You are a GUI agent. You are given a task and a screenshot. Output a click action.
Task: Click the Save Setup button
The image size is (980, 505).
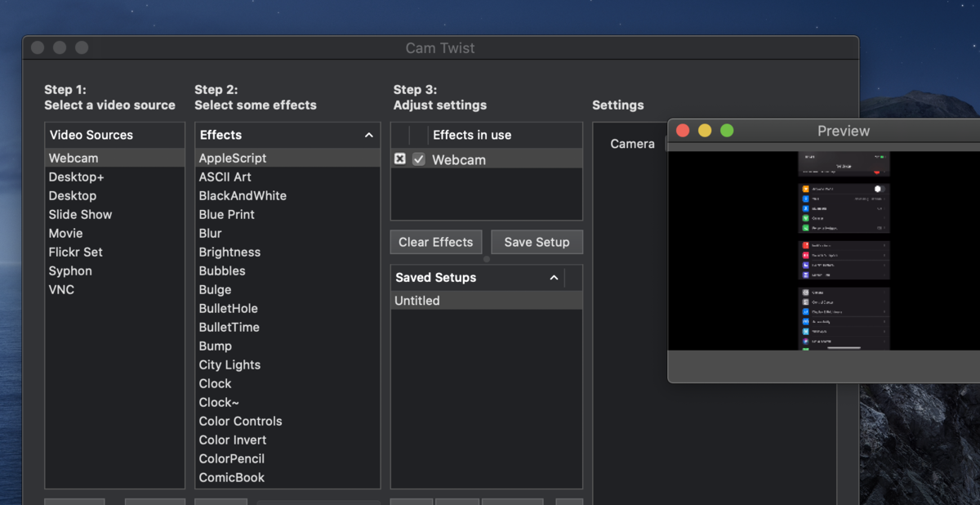(x=537, y=242)
